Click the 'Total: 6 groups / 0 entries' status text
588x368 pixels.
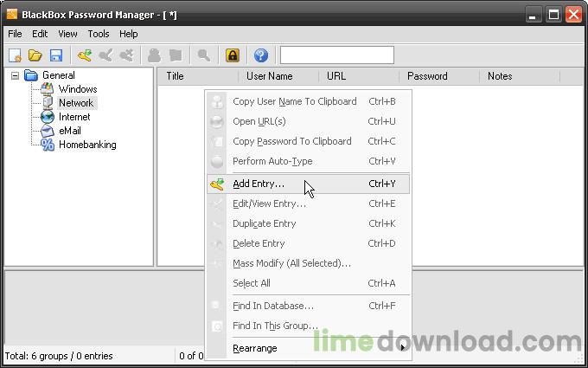[59, 356]
